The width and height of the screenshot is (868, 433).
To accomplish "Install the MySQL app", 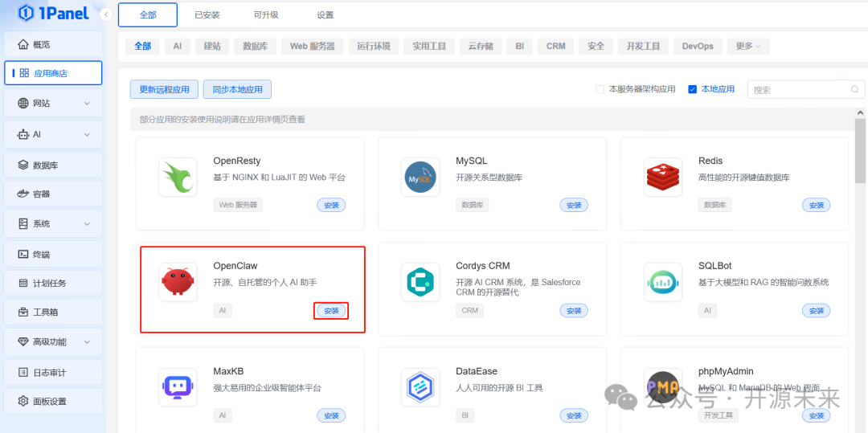I will point(574,205).
